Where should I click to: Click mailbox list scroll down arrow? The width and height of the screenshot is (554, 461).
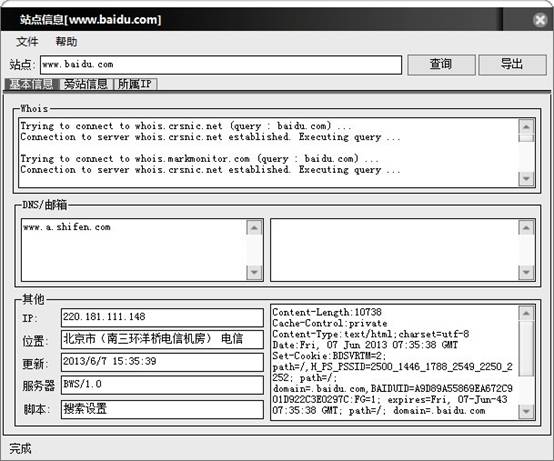(x=526, y=272)
